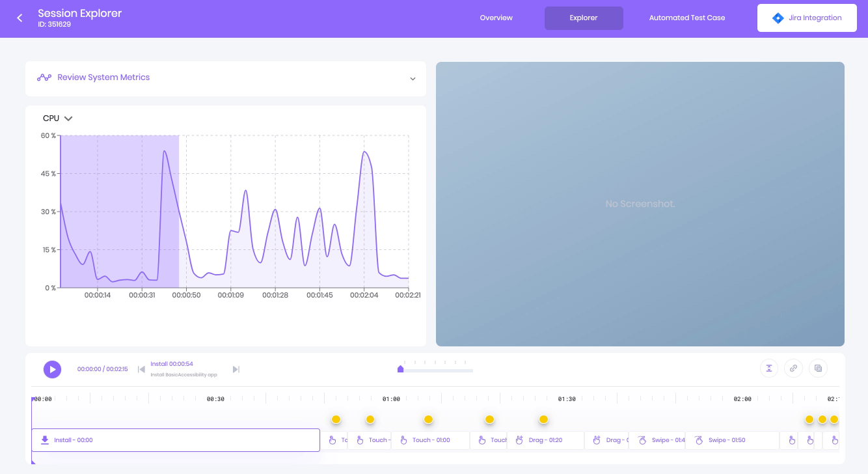Click the yellow marker above Touch - 01:00
Screen dimensions: 868x474
[428, 419]
